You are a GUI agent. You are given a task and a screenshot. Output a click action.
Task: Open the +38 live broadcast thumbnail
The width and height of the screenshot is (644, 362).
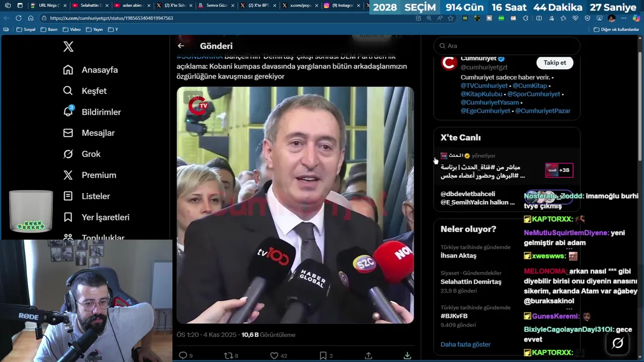[x=559, y=170]
